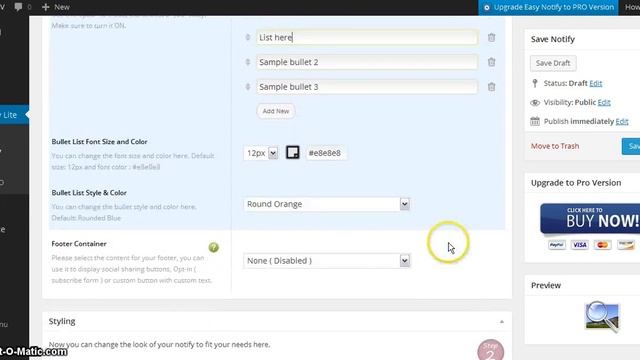This screenshot has height=360, width=640.
Task: Click the visibility eye icon in Save Notify
Action: pyautogui.click(x=535, y=102)
